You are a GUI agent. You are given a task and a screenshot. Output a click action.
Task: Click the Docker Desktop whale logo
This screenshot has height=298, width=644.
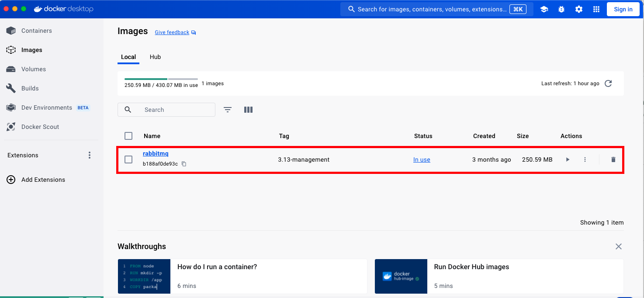[38, 9]
